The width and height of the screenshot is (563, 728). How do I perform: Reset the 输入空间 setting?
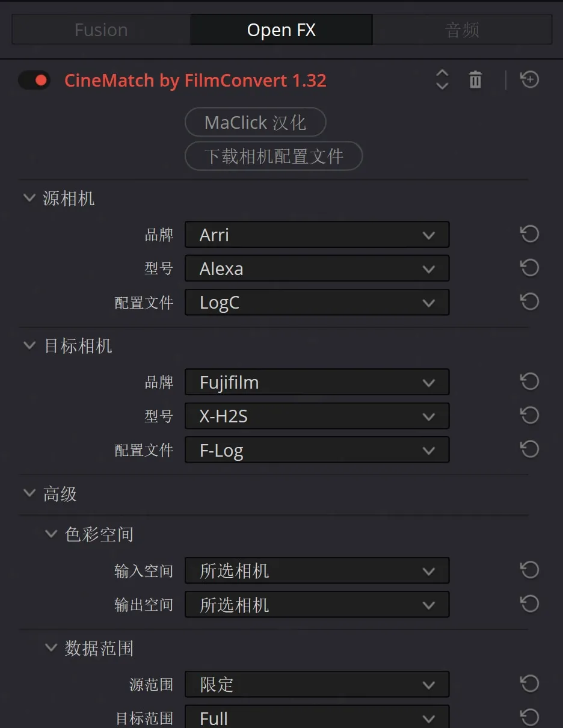click(529, 570)
